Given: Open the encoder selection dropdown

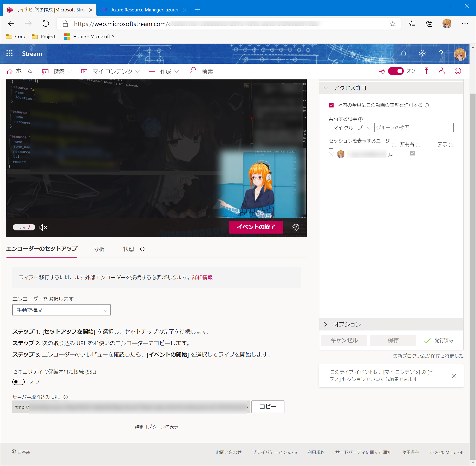Looking at the screenshot, I should tap(61, 310).
